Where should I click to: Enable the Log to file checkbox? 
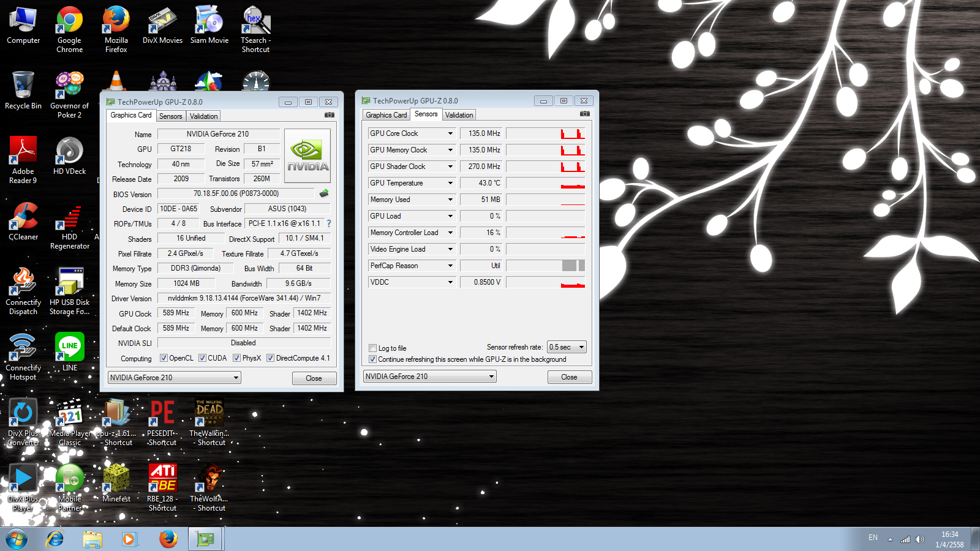click(372, 348)
